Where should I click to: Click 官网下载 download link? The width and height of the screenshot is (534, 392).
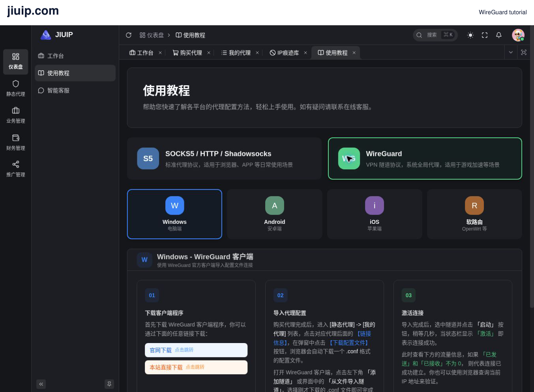pyautogui.click(x=196, y=350)
